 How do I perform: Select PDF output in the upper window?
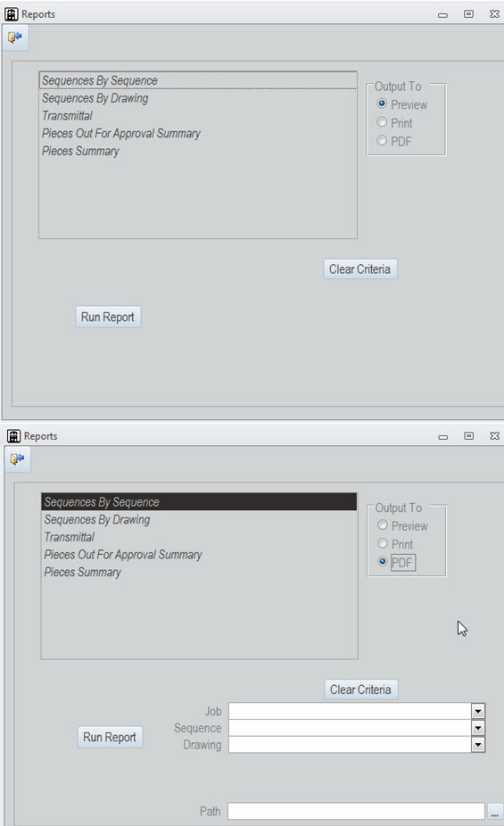point(394,141)
